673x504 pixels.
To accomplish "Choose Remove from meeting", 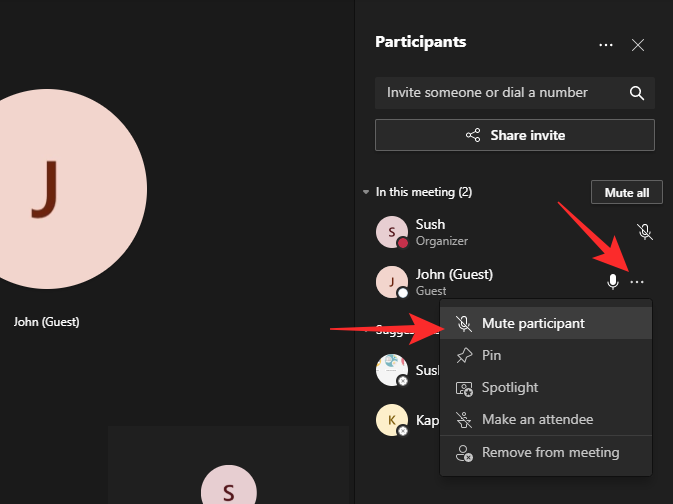I will [550, 452].
